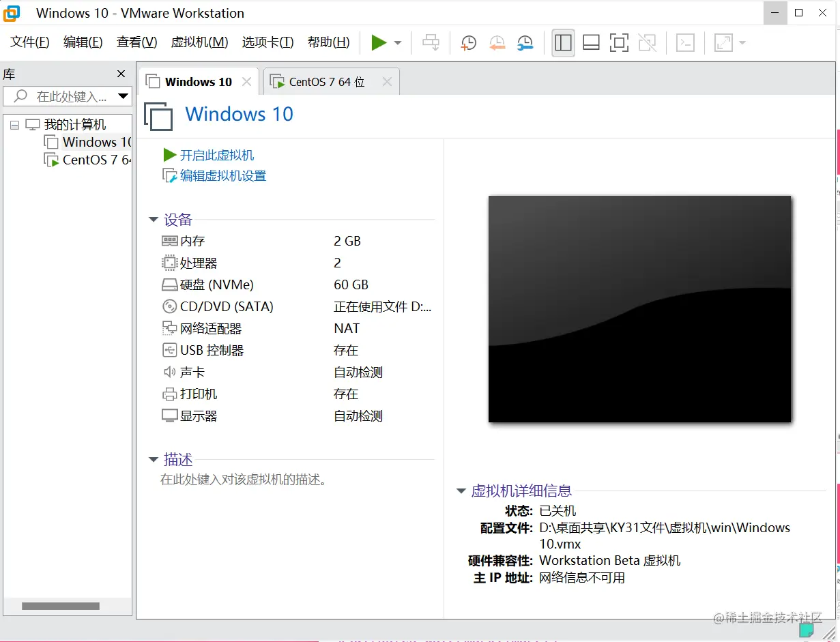Switch to the Windows 10 tab
Image resolution: width=840 pixels, height=642 pixels.
198,82
